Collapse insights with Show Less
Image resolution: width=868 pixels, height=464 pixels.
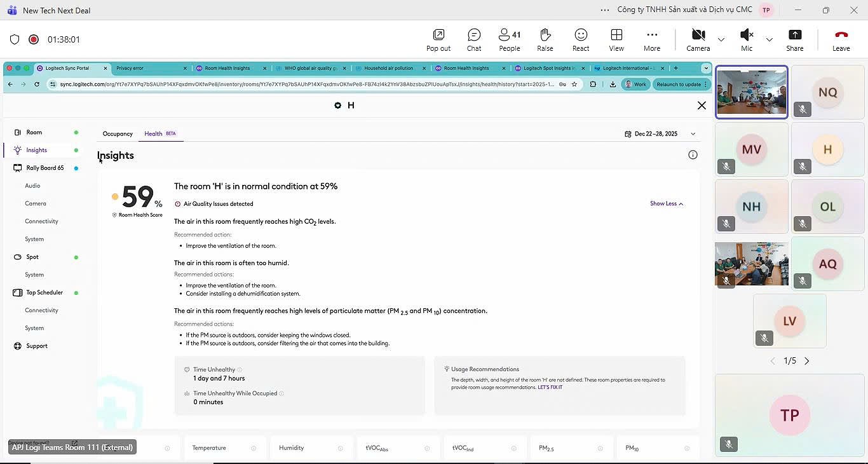666,204
